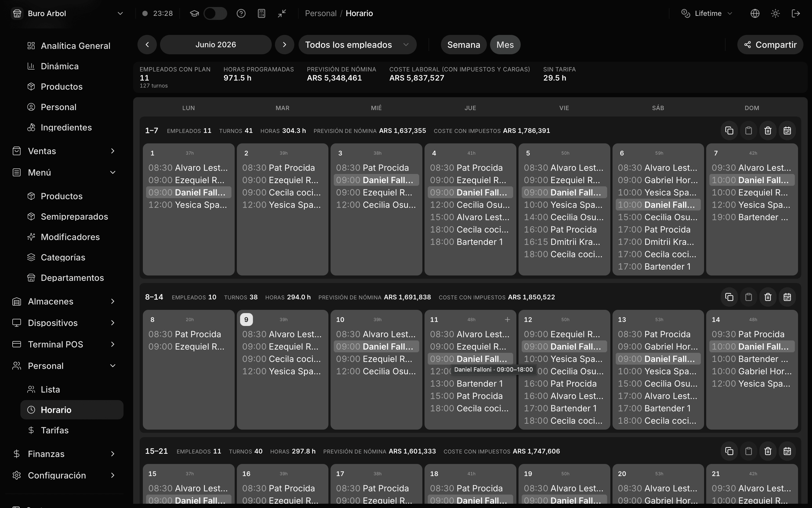Toggle the training mode switch
The height and width of the screenshot is (508, 812).
tap(215, 13)
